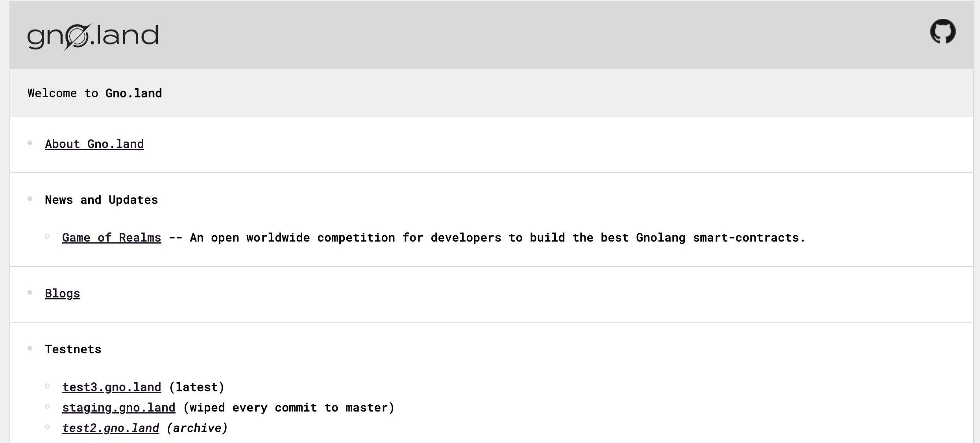Screen dimensions: 980x443
Task: Click the bullet beside About Gno.land
Action: point(30,143)
